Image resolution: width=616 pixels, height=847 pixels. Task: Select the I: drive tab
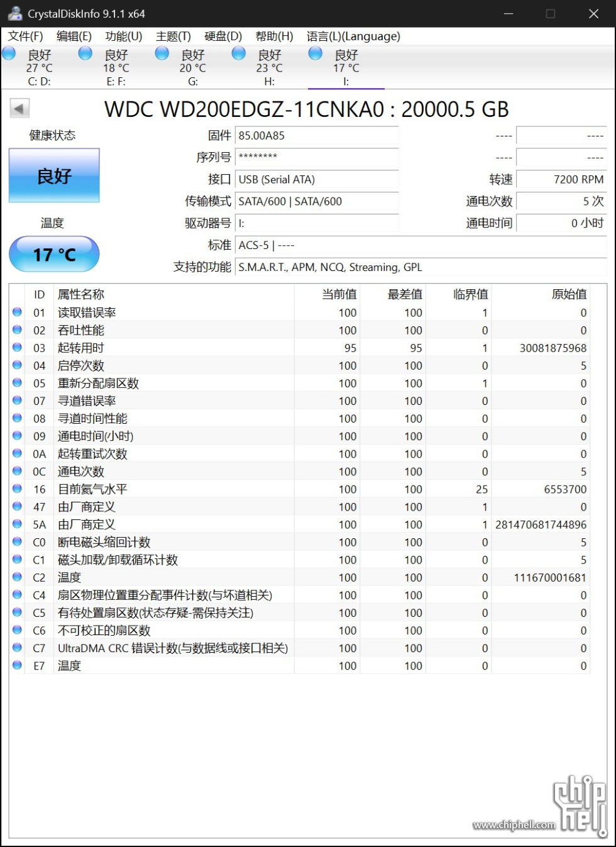coord(346,63)
